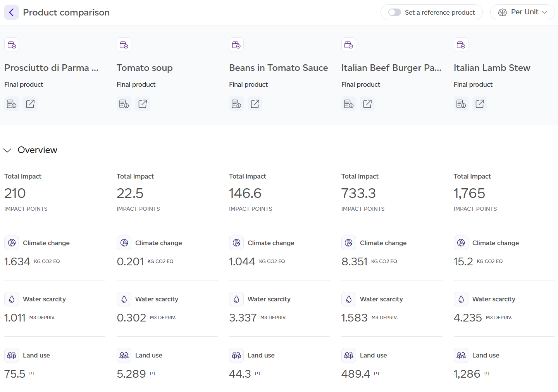Click the Prosciutto di Parma product title
This screenshot has height=392, width=558.
click(x=52, y=68)
